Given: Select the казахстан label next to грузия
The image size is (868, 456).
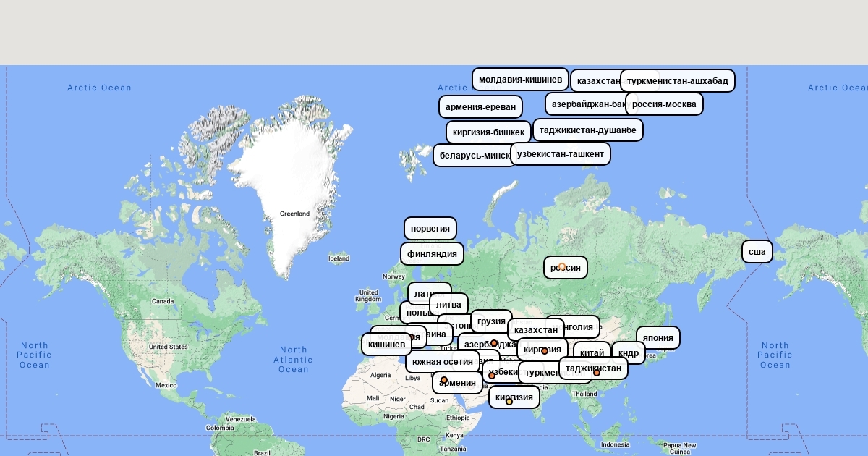Looking at the screenshot, I should (x=536, y=329).
